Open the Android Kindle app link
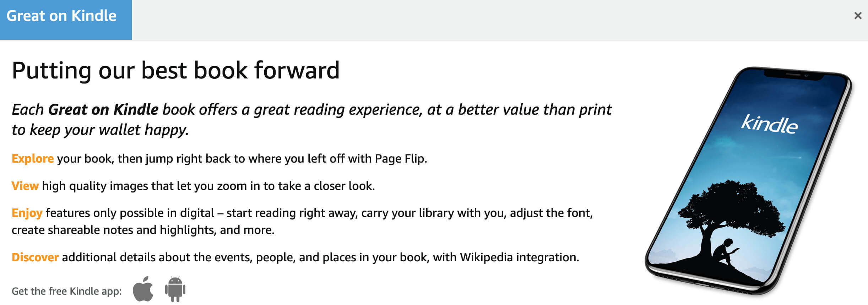Screen dimensions: 868x305 point(175,289)
